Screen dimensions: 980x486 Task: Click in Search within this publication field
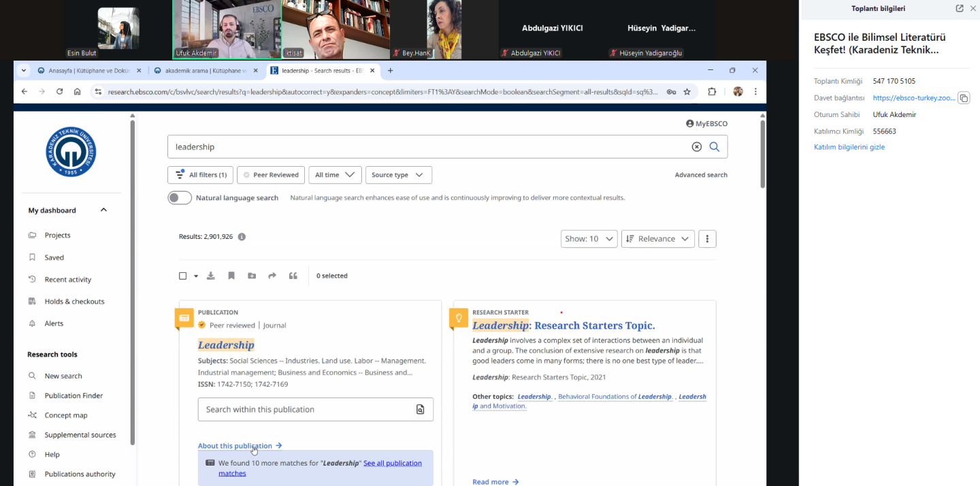[x=306, y=409]
